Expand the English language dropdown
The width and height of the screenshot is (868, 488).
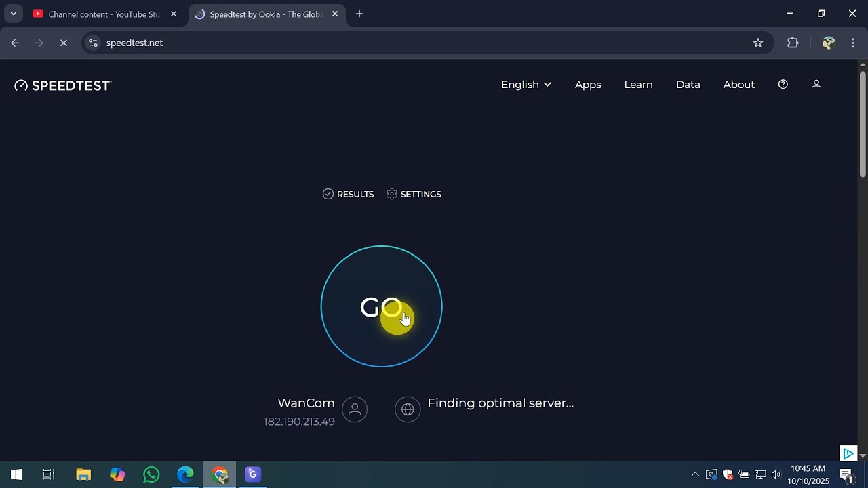pos(526,85)
